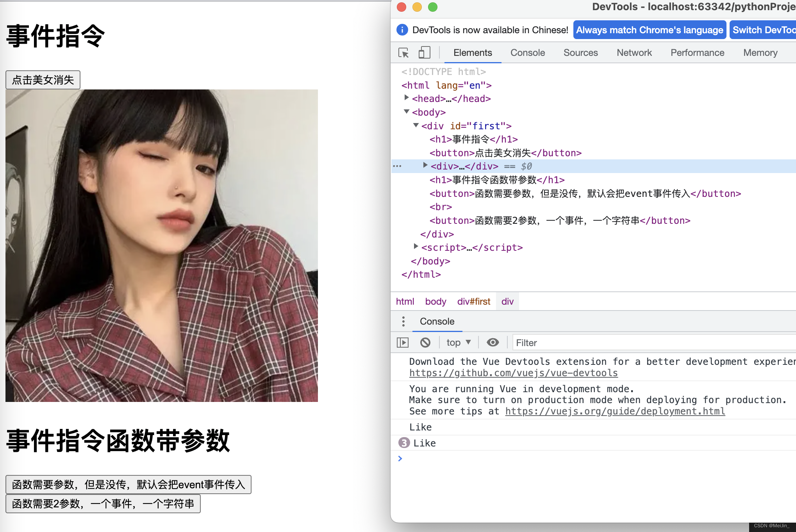Show the console sidebar icon
This screenshot has width=796, height=532.
(403, 343)
